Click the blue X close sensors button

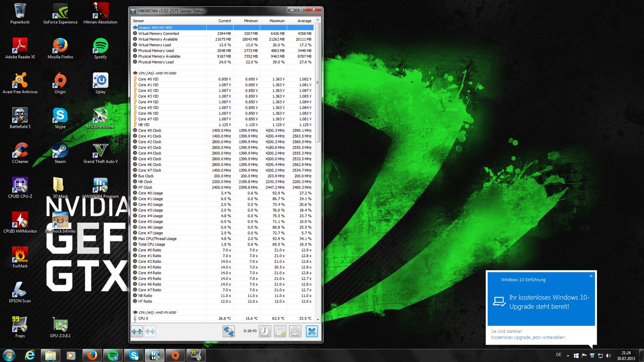[312, 331]
